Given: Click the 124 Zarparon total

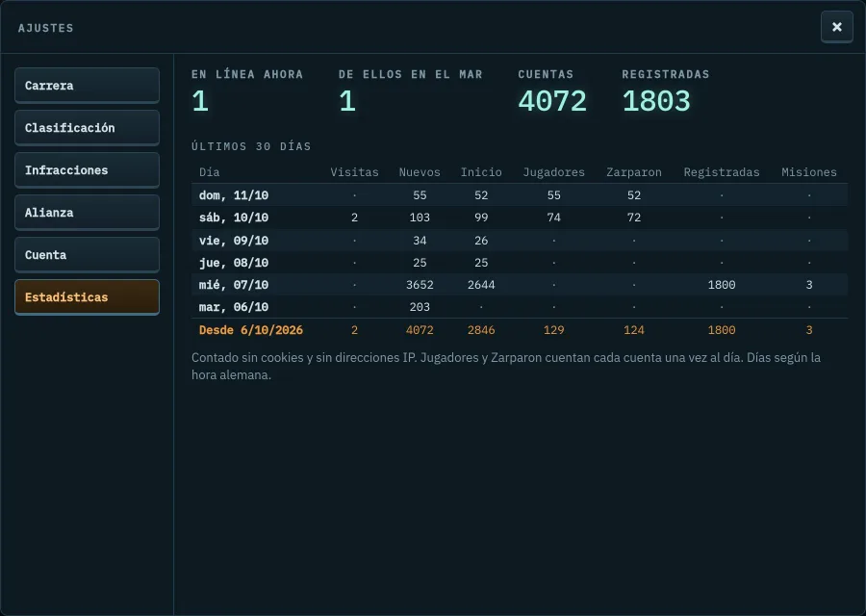Looking at the screenshot, I should (634, 330).
